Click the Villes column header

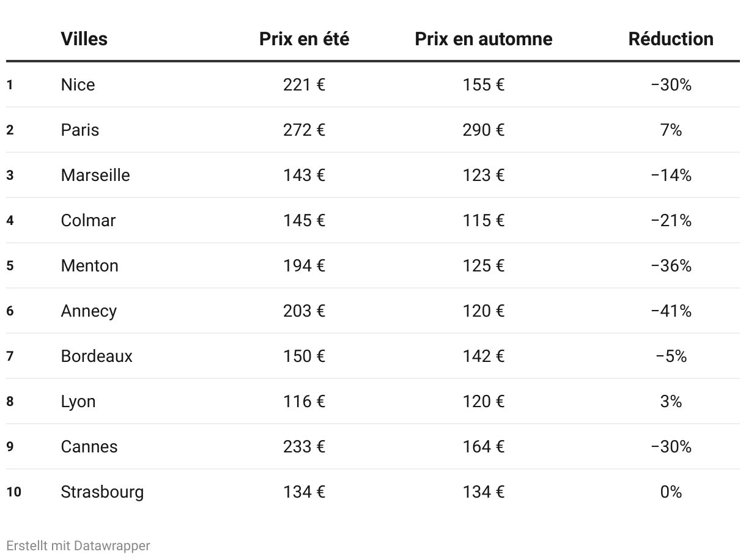click(84, 39)
